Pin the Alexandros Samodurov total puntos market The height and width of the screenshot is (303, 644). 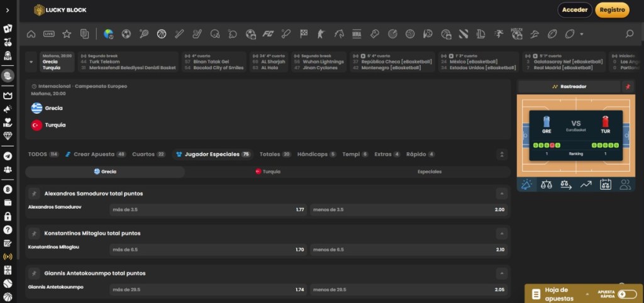tap(34, 194)
